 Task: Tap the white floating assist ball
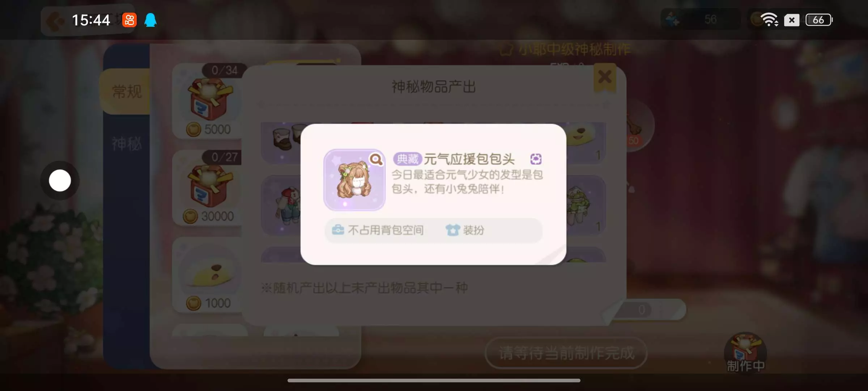pos(60,180)
